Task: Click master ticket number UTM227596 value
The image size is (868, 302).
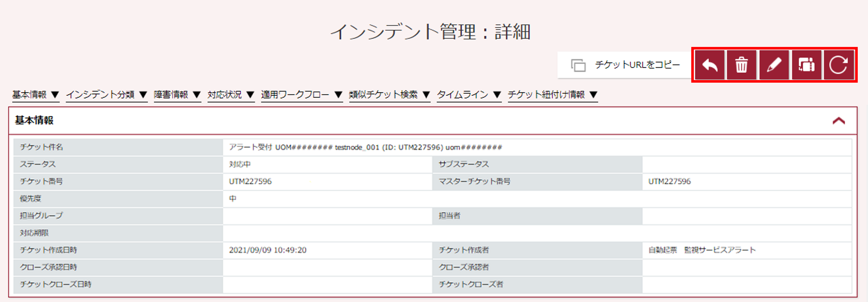Action: pyautogui.click(x=670, y=182)
